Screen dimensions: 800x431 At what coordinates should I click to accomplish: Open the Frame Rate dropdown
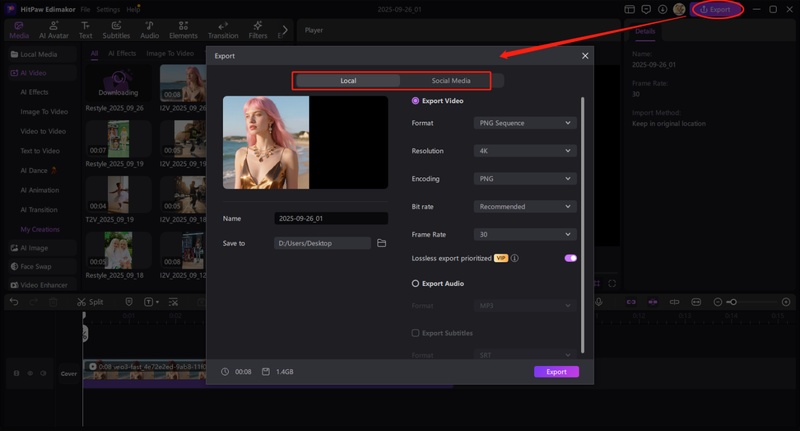pyautogui.click(x=524, y=234)
